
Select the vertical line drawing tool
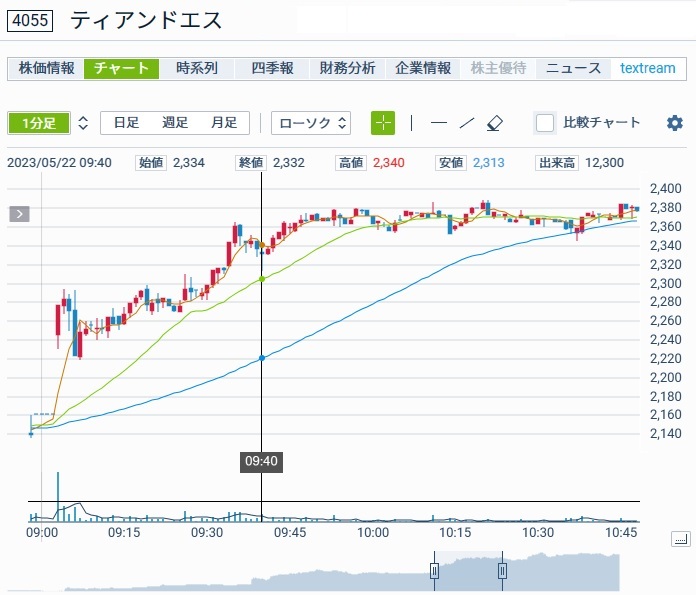[x=411, y=123]
